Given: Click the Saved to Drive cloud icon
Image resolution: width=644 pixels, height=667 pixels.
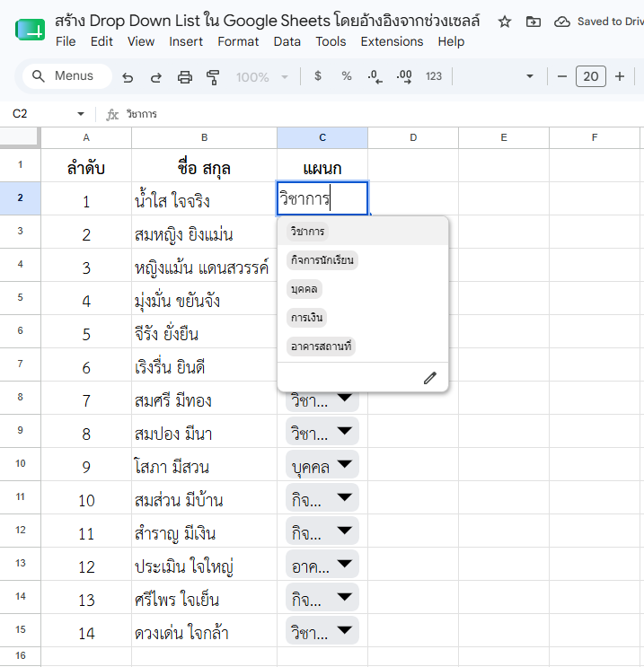Looking at the screenshot, I should tap(562, 22).
